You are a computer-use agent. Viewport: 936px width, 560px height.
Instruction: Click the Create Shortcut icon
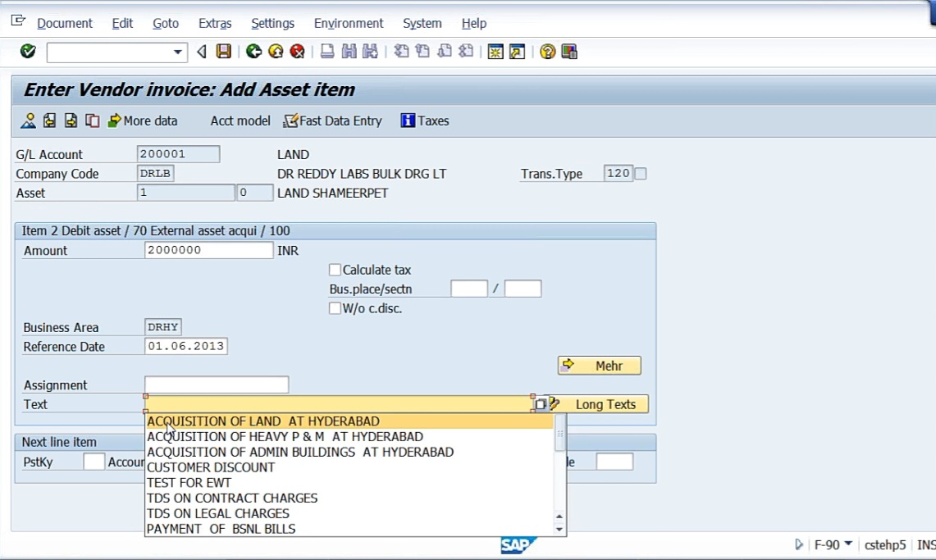(x=517, y=52)
